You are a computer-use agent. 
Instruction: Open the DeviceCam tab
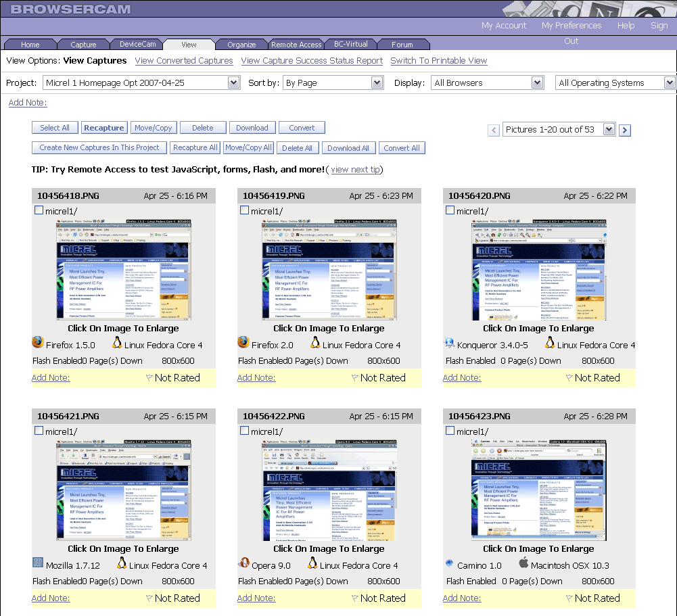[x=138, y=45]
